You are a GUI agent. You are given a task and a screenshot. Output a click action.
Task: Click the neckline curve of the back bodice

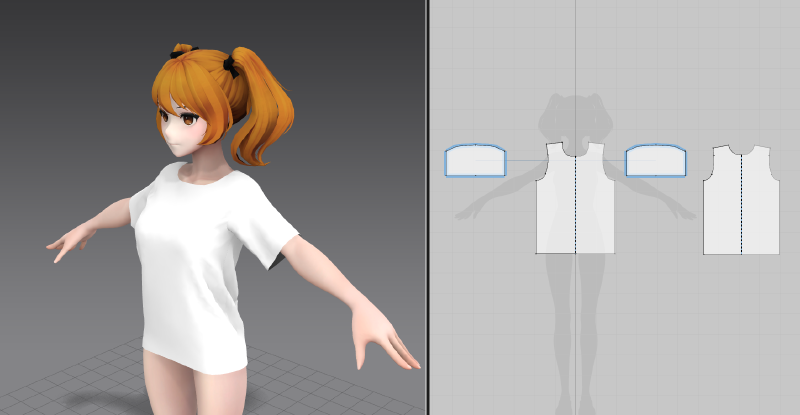[740, 151]
